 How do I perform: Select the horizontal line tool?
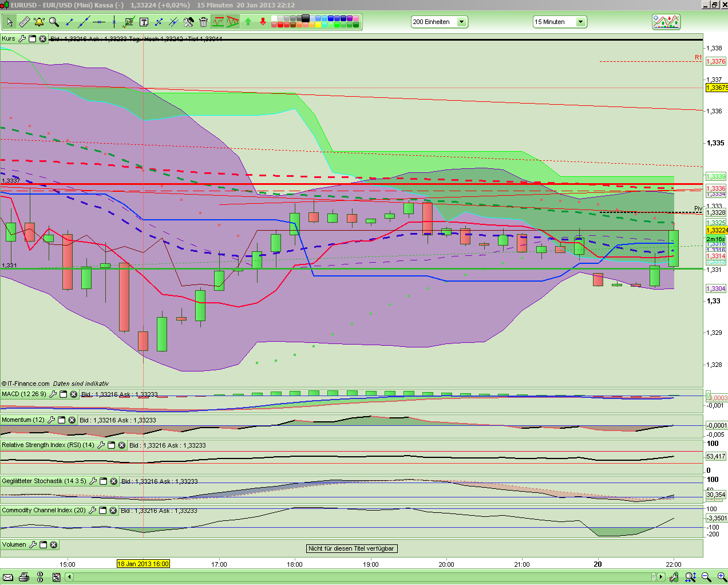[x=99, y=22]
